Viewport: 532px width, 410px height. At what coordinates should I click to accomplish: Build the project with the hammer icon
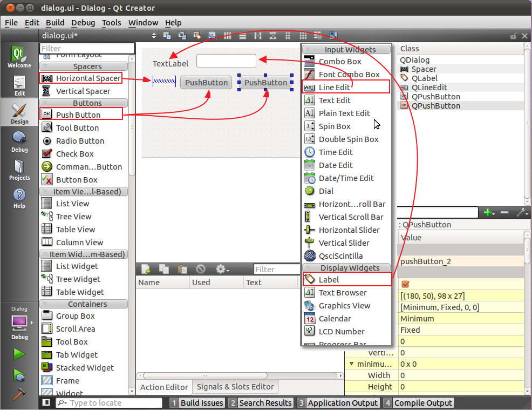(19, 394)
